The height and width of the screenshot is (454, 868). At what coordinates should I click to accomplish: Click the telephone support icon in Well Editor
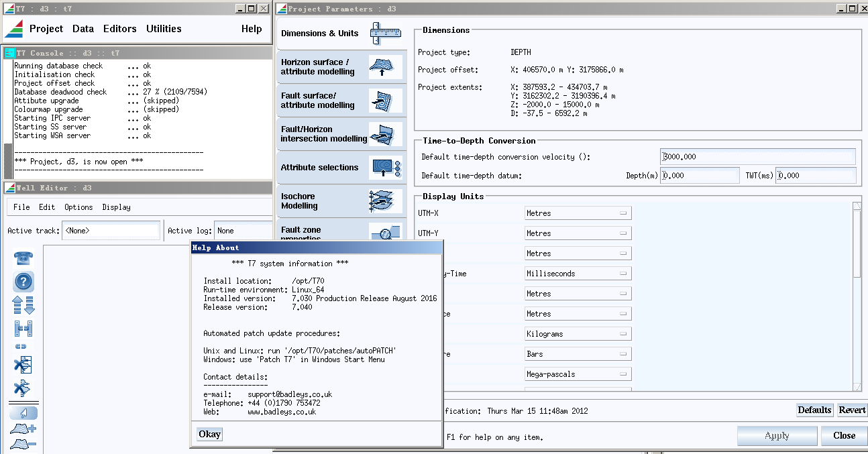(x=23, y=258)
